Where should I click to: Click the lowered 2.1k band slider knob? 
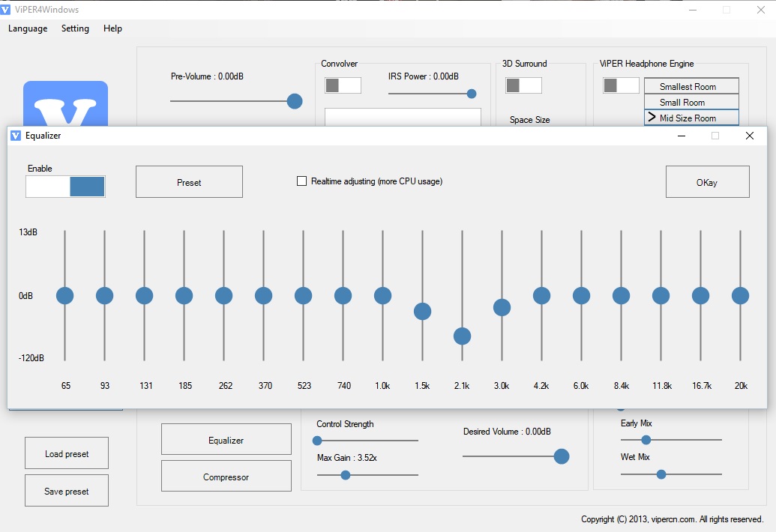click(x=463, y=336)
